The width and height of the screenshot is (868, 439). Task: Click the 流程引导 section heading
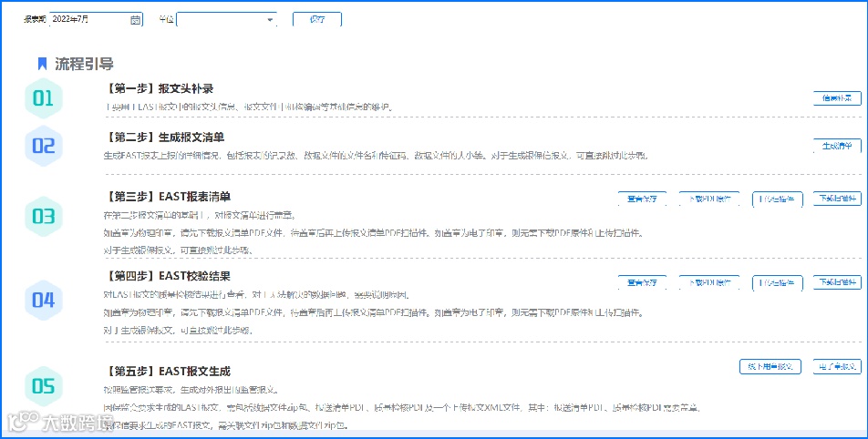(84, 64)
